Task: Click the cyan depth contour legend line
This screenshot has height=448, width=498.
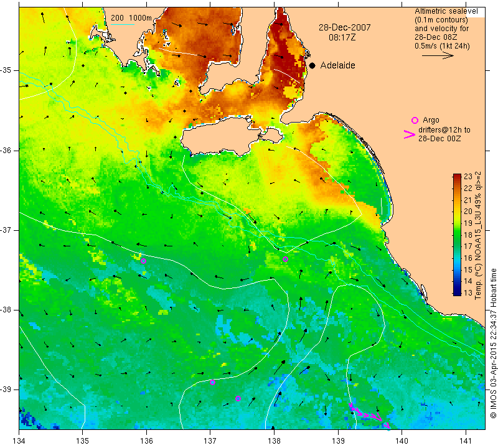Action: tap(123, 24)
